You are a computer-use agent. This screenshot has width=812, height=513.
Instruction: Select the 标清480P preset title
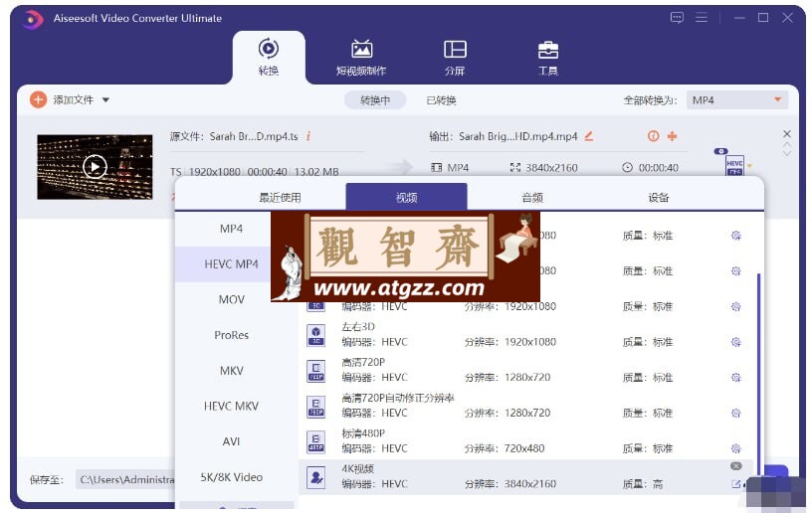(x=363, y=433)
